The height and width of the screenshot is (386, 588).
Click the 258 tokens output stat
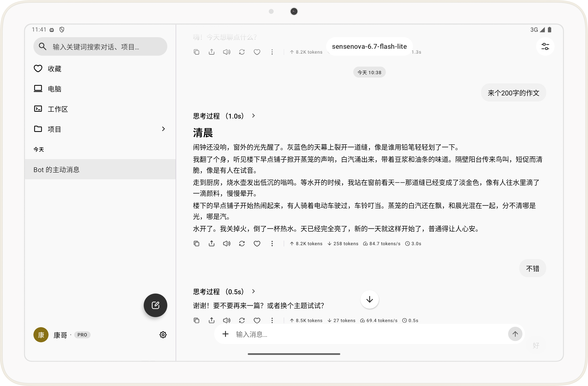pos(343,244)
